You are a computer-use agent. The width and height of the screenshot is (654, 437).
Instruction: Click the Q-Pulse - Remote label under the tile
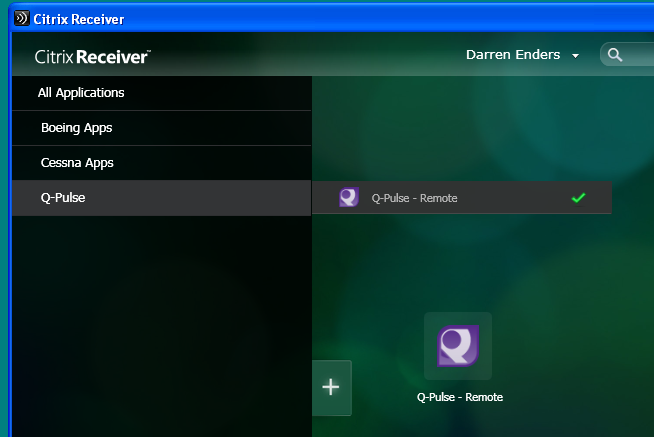(460, 397)
